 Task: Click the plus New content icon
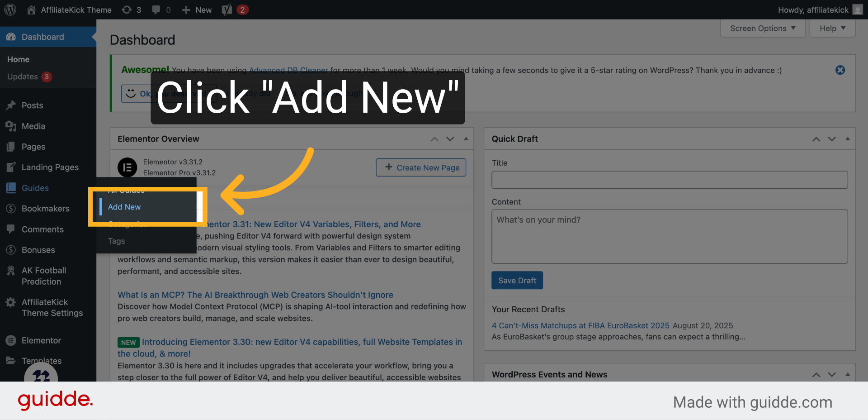coord(186,10)
